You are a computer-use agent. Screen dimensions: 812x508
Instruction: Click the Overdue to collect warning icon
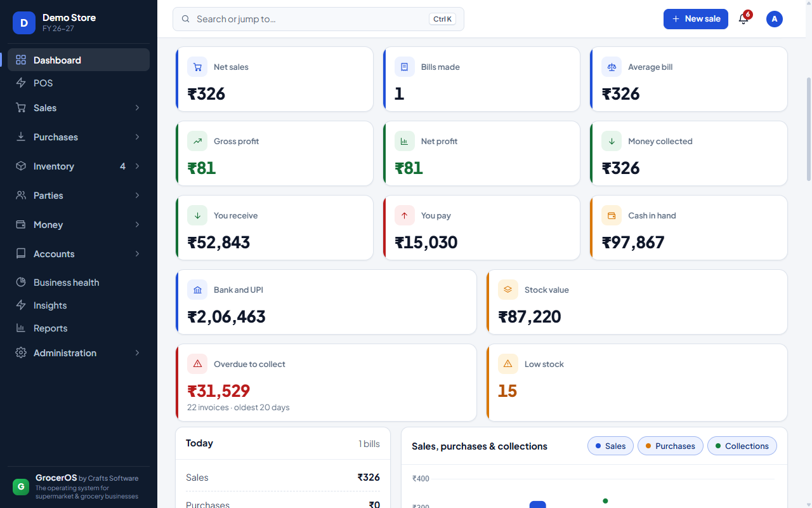[x=197, y=364]
